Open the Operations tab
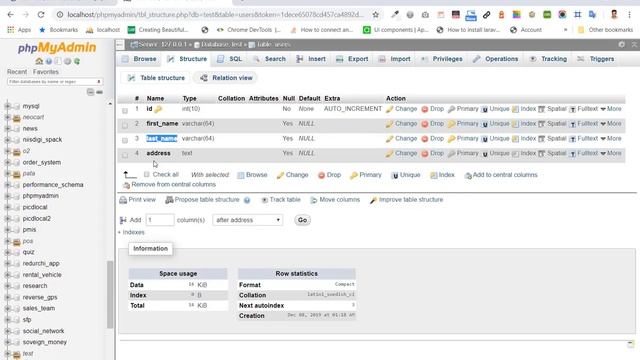Image resolution: width=640 pixels, height=360 pixels. point(496,59)
